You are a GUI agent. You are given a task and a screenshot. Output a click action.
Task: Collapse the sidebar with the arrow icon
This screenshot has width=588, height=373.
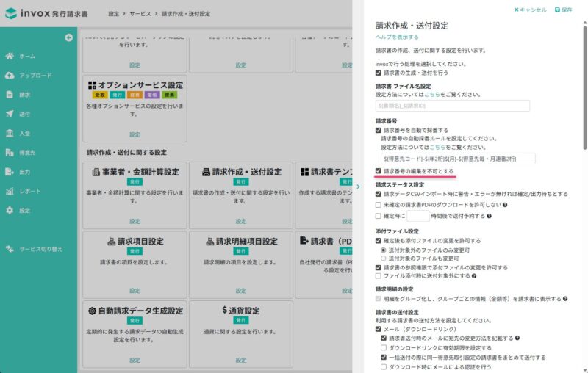point(68,37)
